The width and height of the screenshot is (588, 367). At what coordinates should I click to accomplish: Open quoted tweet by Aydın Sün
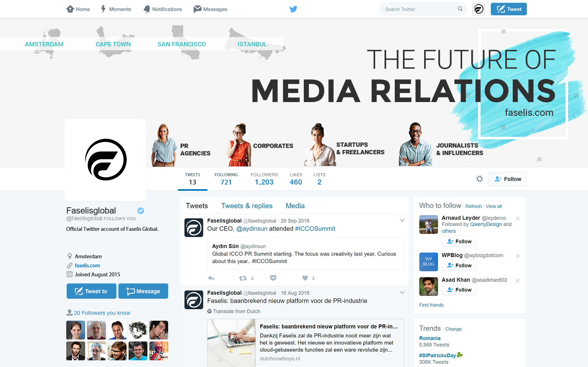(305, 254)
